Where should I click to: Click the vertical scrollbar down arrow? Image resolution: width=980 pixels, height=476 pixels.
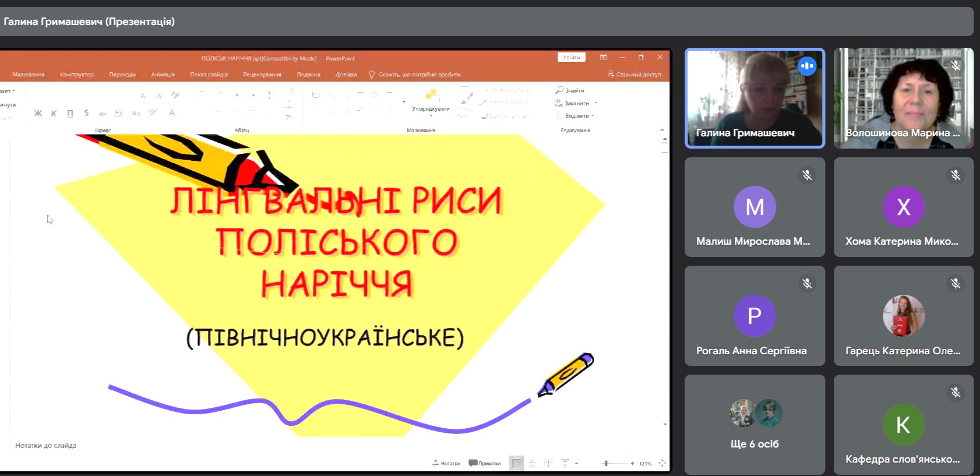664,424
